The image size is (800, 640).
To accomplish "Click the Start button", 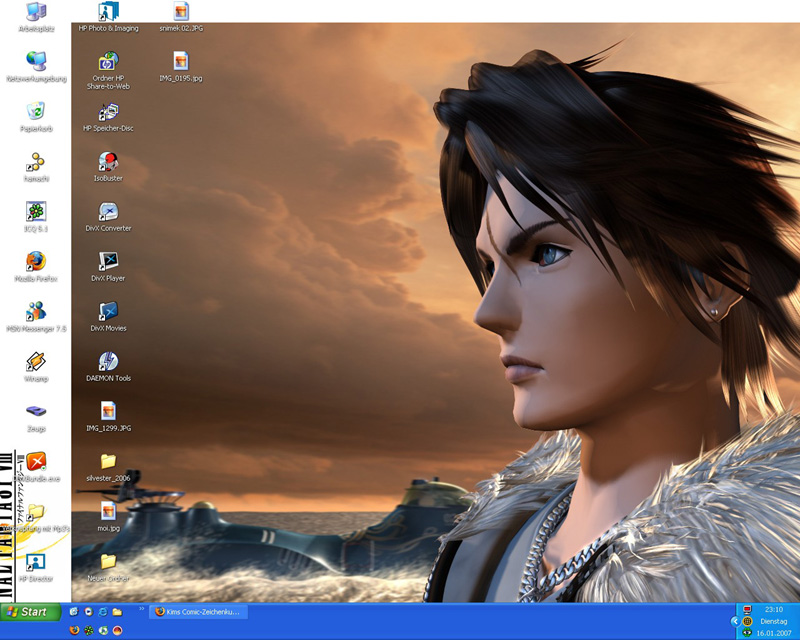I will point(30,611).
